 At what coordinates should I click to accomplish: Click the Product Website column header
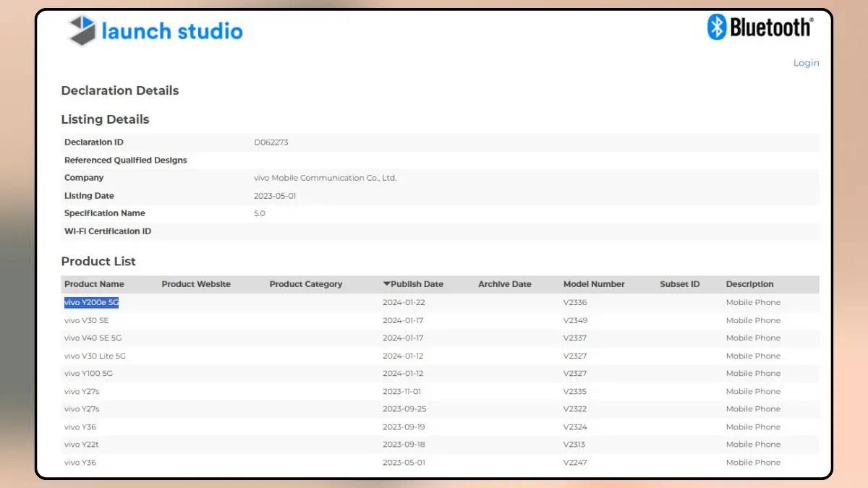click(196, 284)
